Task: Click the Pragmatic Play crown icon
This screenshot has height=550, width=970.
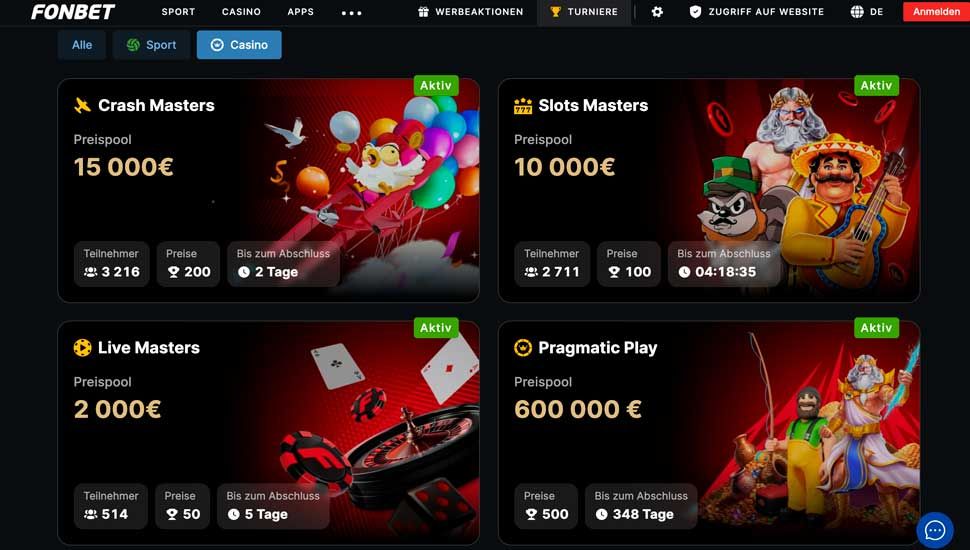Action: [x=523, y=348]
